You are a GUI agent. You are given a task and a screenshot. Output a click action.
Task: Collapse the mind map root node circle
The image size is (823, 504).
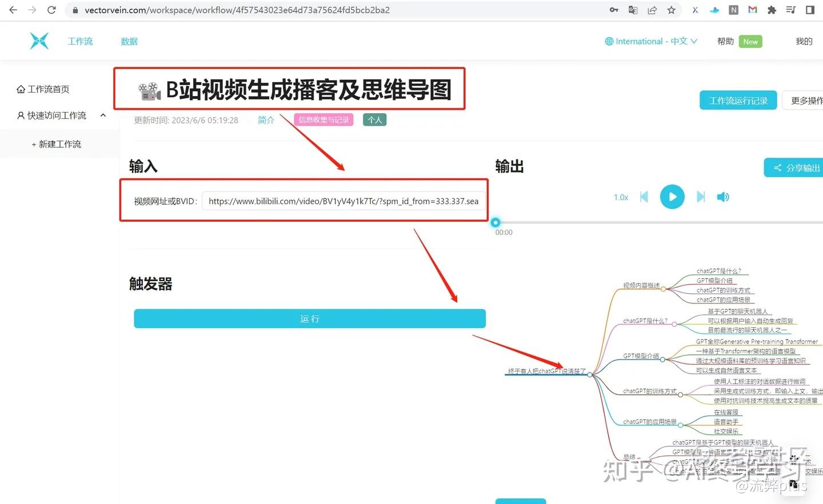(x=590, y=375)
